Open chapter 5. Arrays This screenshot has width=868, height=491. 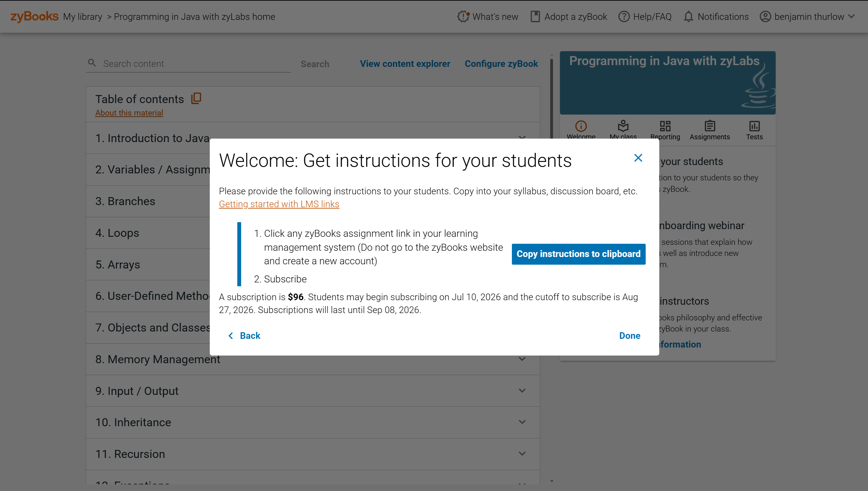[x=117, y=265]
